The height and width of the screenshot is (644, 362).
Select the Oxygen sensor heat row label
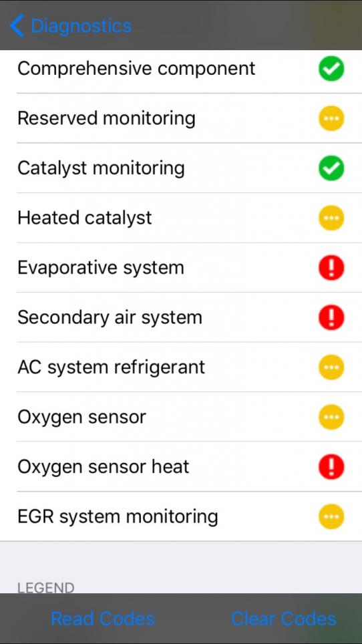(x=104, y=467)
